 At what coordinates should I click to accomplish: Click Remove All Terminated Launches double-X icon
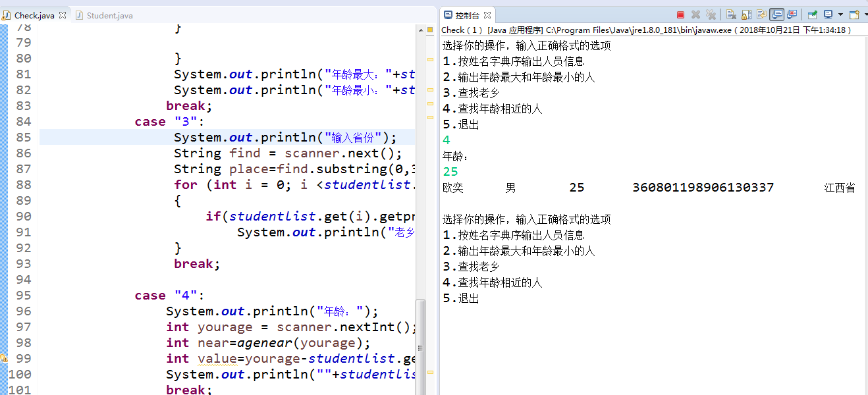pos(711,14)
